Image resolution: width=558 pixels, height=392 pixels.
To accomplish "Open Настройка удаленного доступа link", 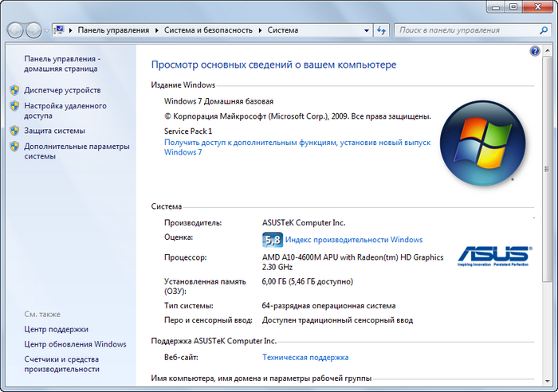I will click(x=65, y=111).
